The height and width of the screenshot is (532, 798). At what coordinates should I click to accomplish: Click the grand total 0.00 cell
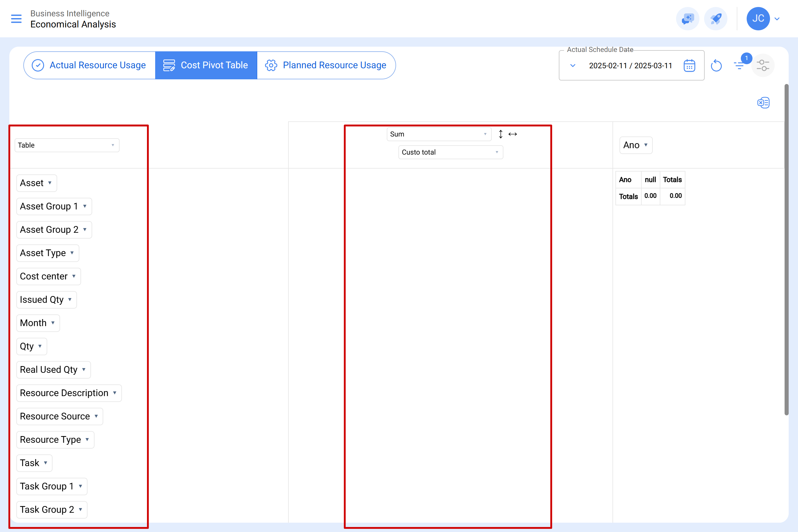point(673,196)
